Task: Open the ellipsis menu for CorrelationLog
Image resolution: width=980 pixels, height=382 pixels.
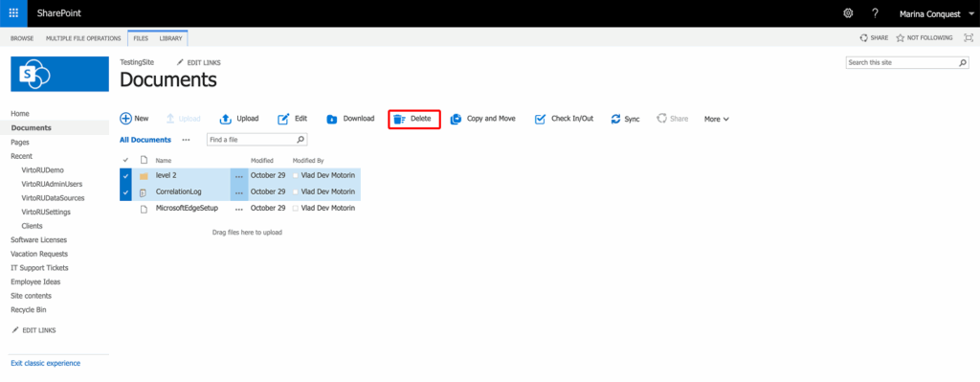Action: (x=238, y=192)
